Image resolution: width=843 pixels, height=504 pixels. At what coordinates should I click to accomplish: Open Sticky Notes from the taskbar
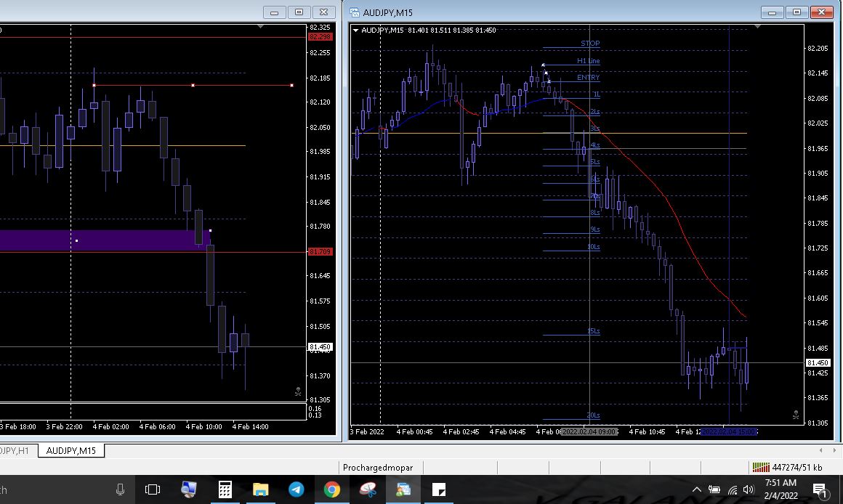(438, 489)
